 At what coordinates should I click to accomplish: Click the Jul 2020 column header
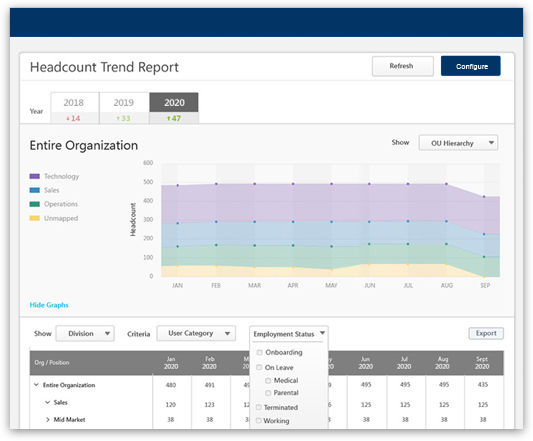pyautogui.click(x=404, y=363)
